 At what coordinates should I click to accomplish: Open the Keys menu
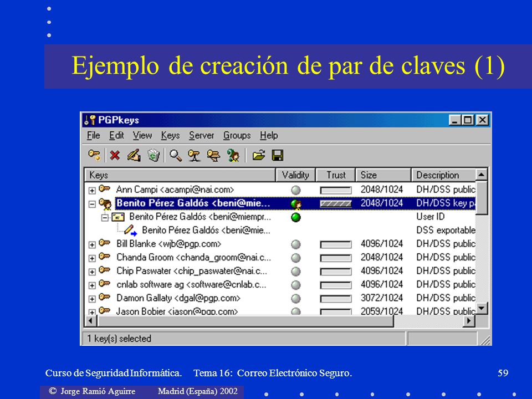[170, 135]
